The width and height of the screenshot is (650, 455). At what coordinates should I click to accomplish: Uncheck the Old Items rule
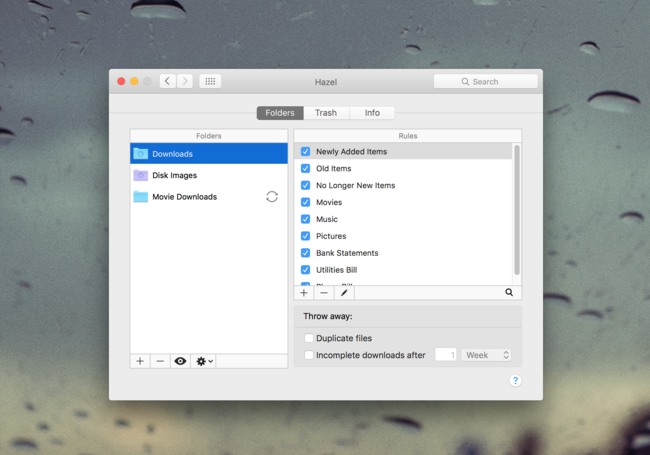click(x=306, y=169)
